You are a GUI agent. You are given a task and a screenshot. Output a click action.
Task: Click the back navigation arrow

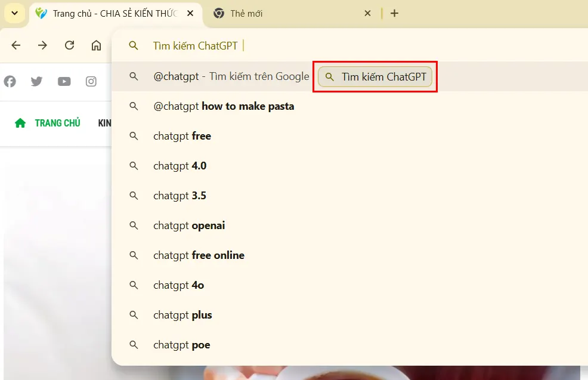pyautogui.click(x=16, y=45)
